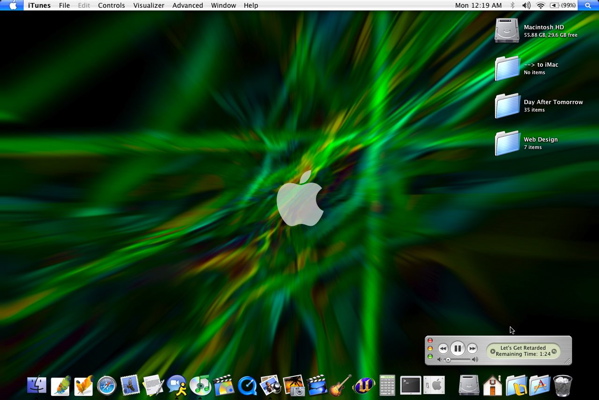Open Mail eagle stamp icon in Dock

click(x=130, y=385)
